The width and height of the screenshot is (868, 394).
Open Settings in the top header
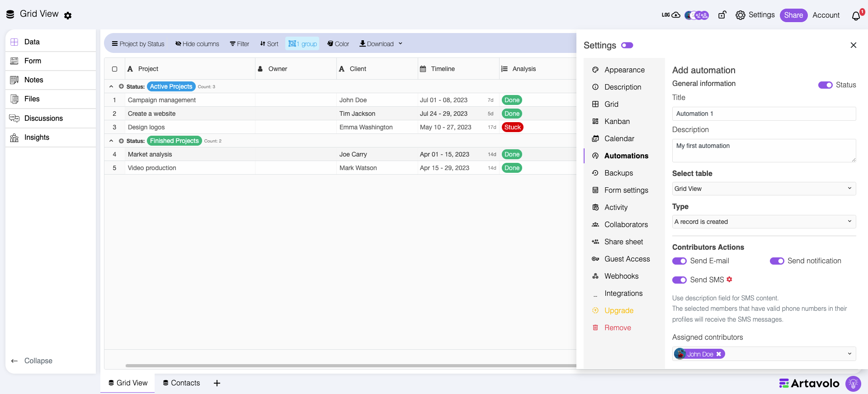point(755,15)
